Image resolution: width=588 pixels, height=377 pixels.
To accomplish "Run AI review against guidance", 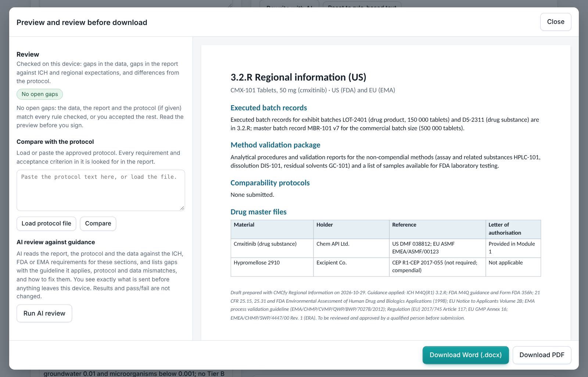I will pyautogui.click(x=44, y=313).
